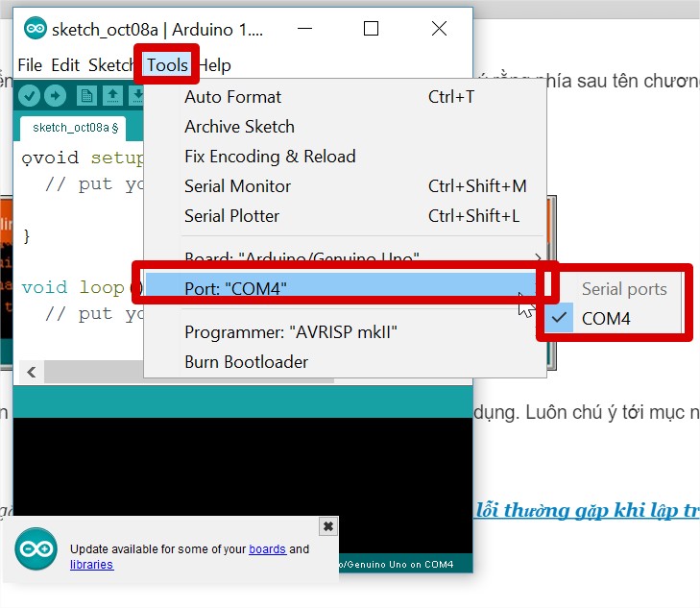This screenshot has width=700, height=608.
Task: Click the left arrow of horizontal scrollbar
Action: [x=32, y=372]
